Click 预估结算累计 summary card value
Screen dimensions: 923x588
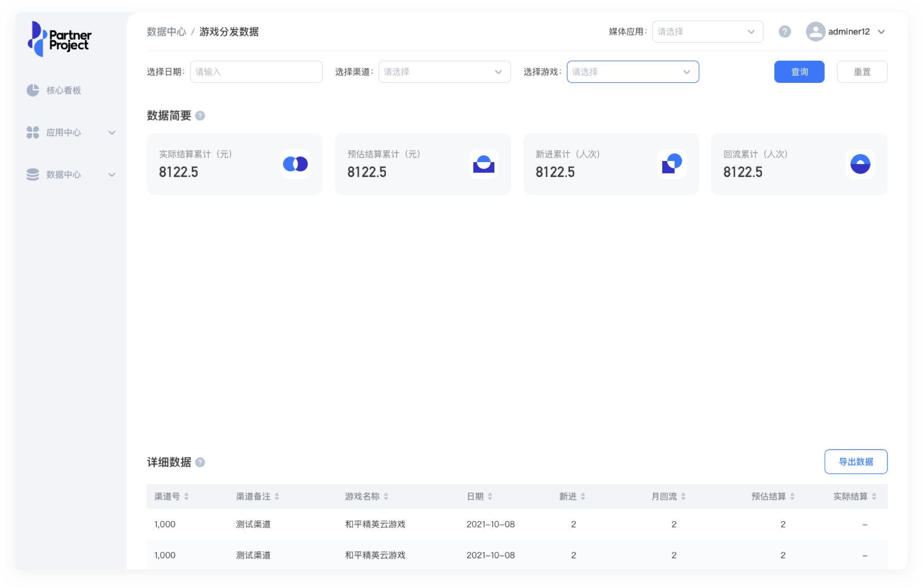[x=367, y=172]
